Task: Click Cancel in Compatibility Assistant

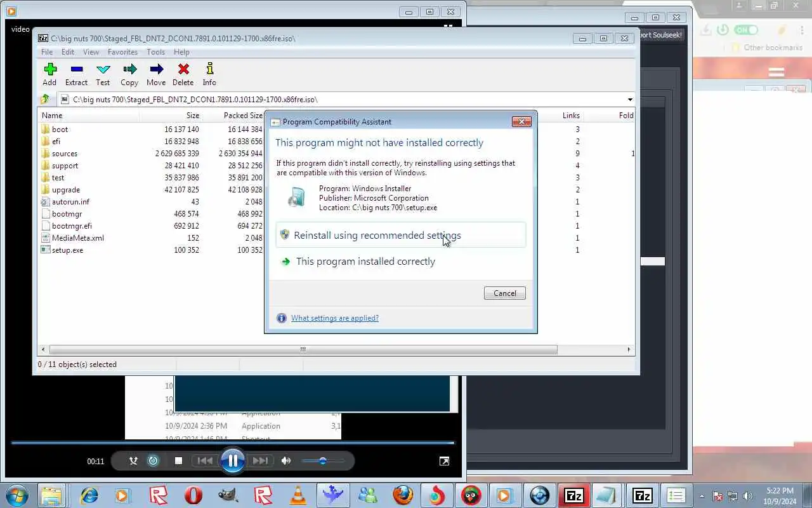Action: [505, 293]
